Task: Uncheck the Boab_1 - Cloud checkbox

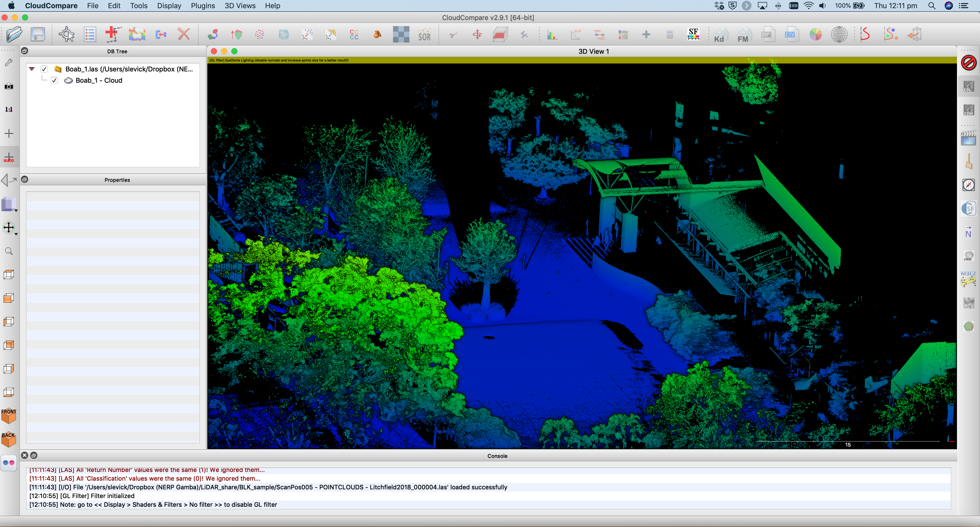Action: pos(55,80)
